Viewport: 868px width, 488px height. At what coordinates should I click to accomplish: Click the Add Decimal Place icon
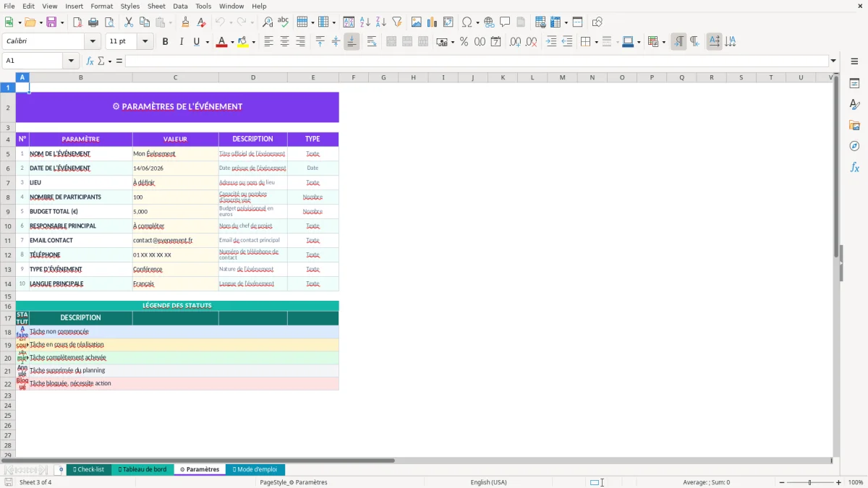pos(516,42)
